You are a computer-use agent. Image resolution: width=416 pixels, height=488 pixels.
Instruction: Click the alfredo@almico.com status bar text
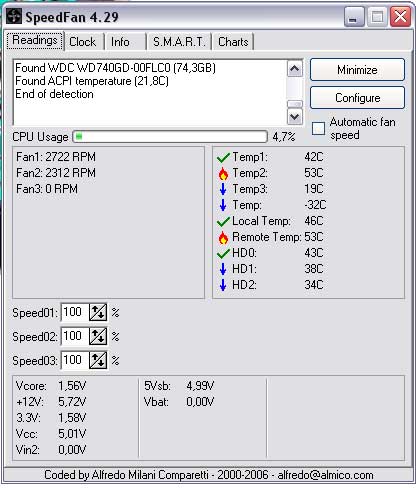[325, 475]
